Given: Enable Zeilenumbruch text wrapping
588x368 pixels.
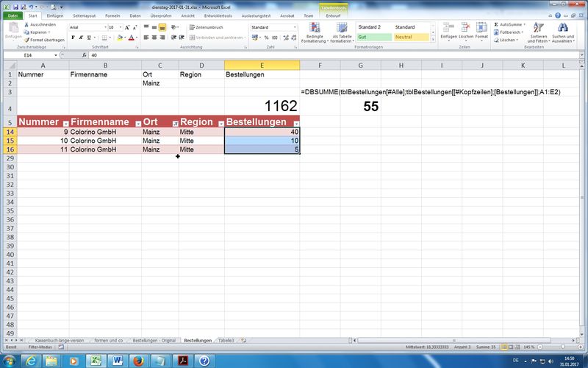Looking at the screenshot, I should (207, 27).
